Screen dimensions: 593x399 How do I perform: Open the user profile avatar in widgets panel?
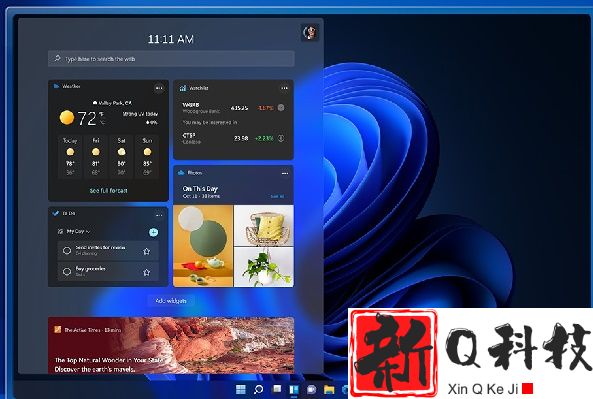tap(310, 33)
